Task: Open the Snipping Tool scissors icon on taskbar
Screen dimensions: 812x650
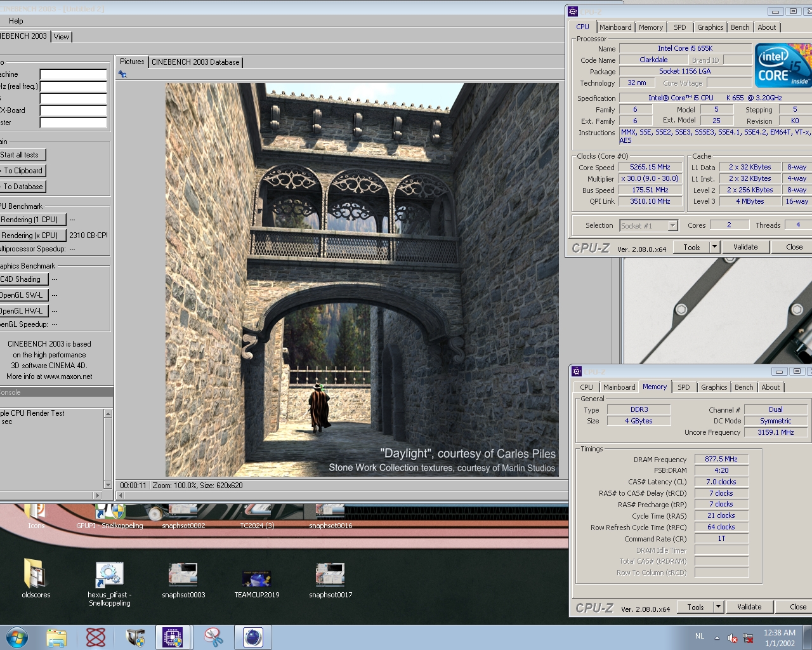Action: click(214, 637)
